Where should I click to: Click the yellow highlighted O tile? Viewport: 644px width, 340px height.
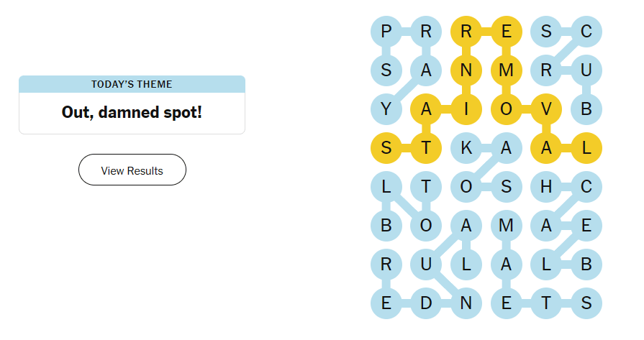(x=506, y=109)
